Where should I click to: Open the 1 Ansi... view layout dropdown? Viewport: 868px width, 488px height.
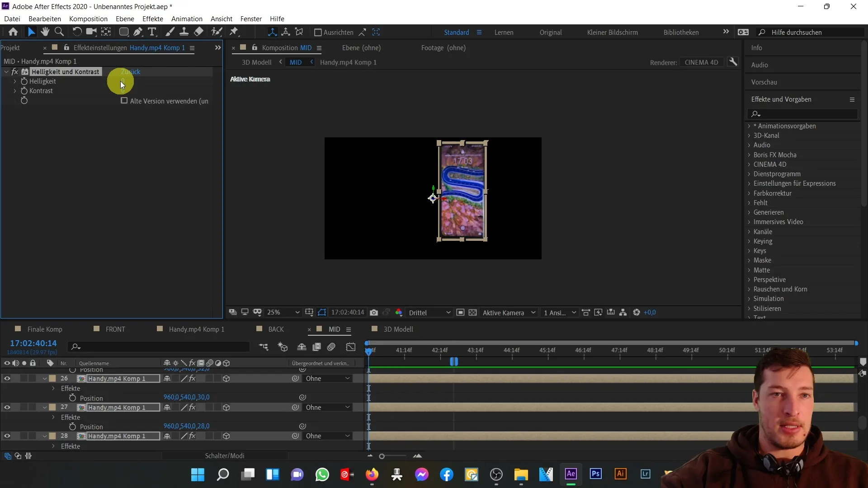pos(560,313)
